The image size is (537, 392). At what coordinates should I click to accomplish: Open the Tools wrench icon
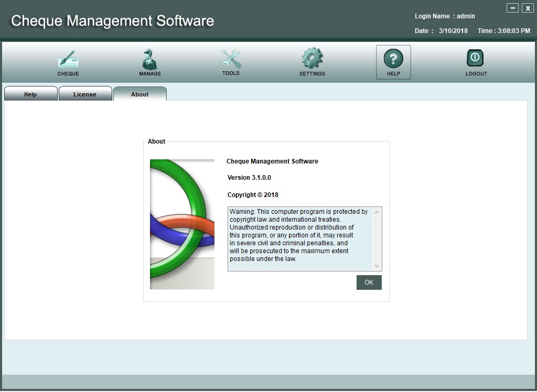231,59
